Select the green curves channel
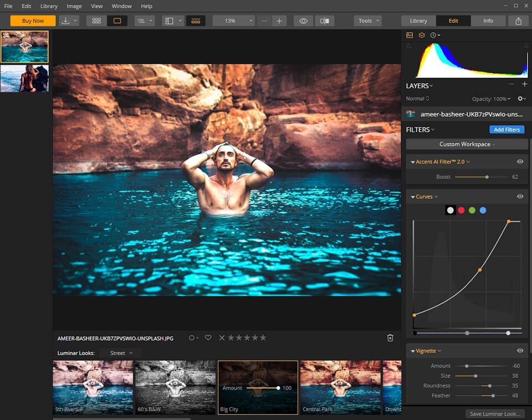The width and height of the screenshot is (532, 420). coord(472,211)
